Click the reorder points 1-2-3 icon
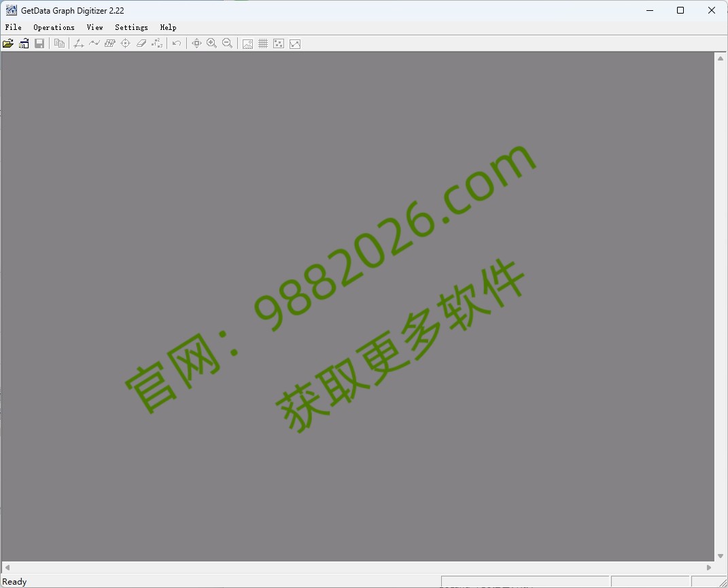The height and width of the screenshot is (588, 728). 157,44
